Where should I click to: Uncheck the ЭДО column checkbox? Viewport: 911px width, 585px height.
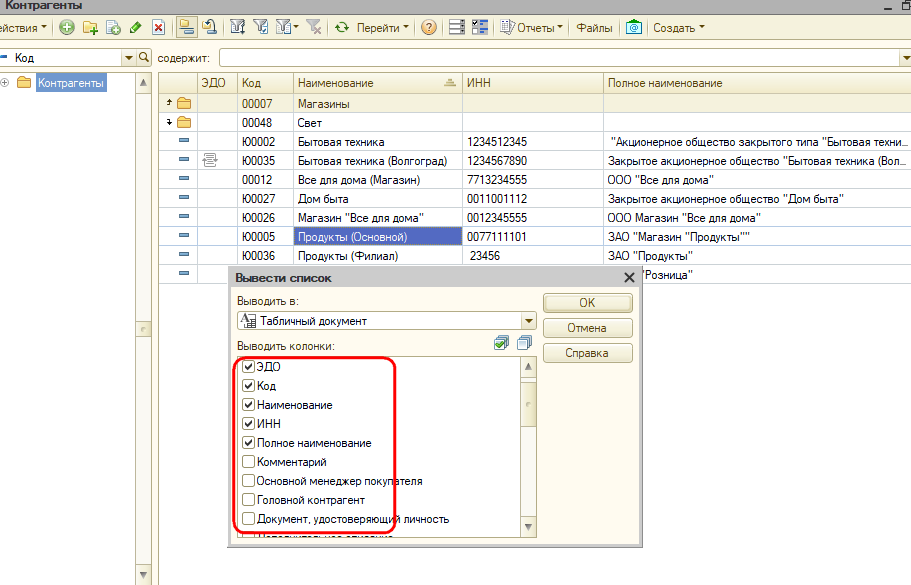[x=249, y=367]
